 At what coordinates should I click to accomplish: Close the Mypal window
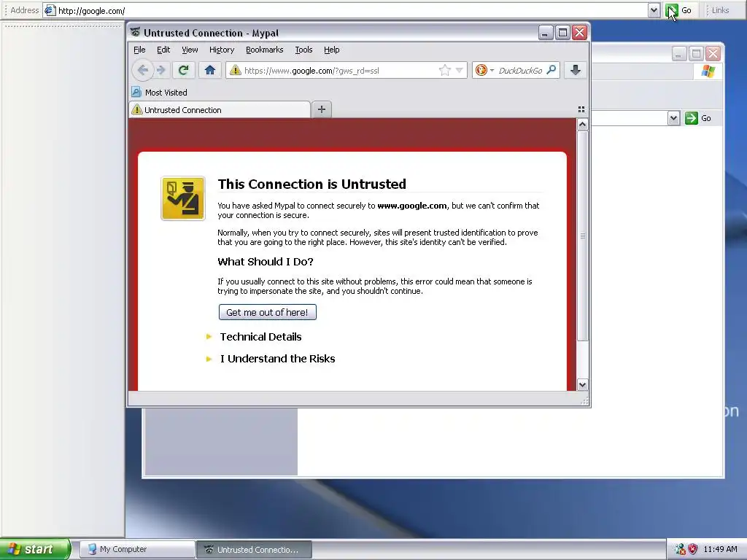tap(579, 32)
